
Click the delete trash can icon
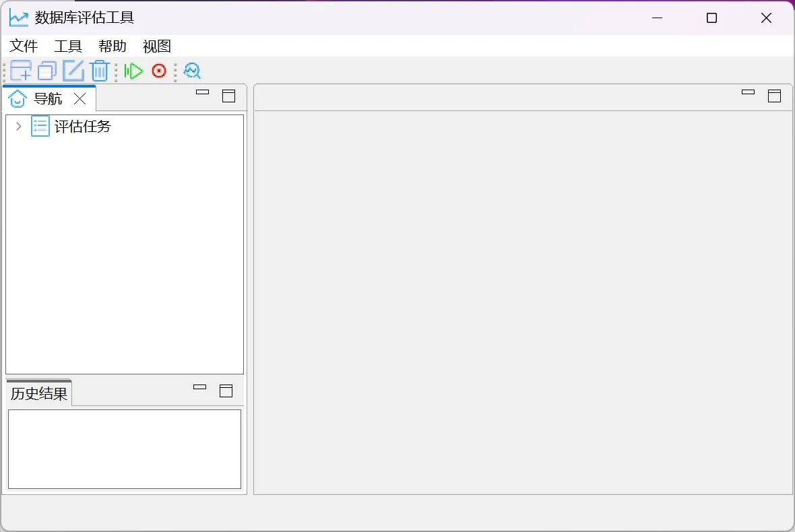tap(100, 71)
